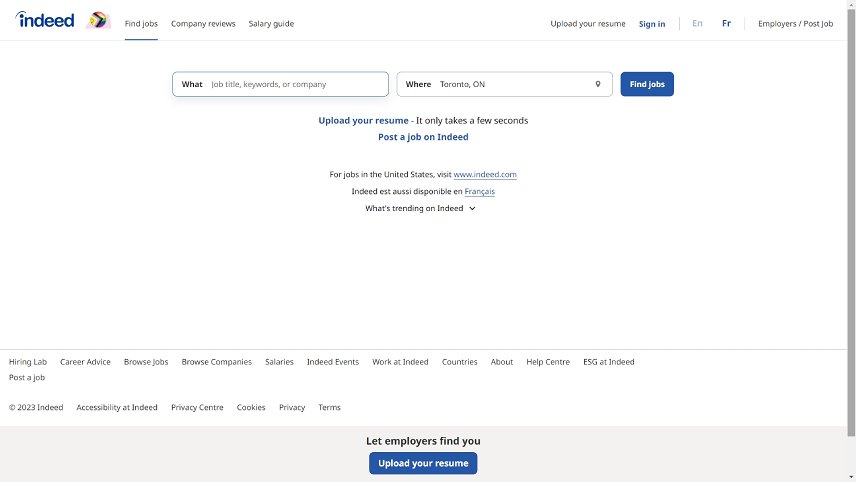Click the pride flag heart icon
Screen dimensions: 856x482
coord(98,20)
